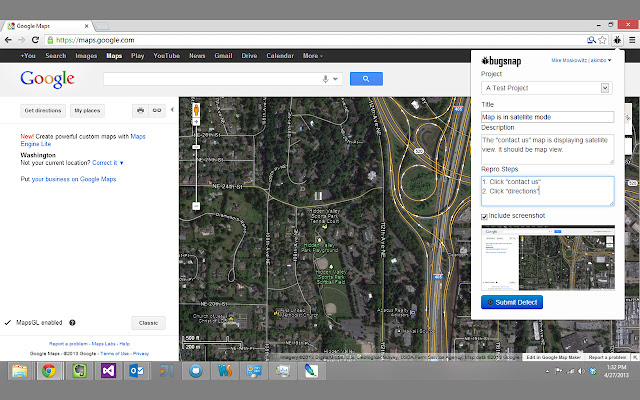Toggle the Include screenshot checkbox
The height and width of the screenshot is (400, 640).
484,216
